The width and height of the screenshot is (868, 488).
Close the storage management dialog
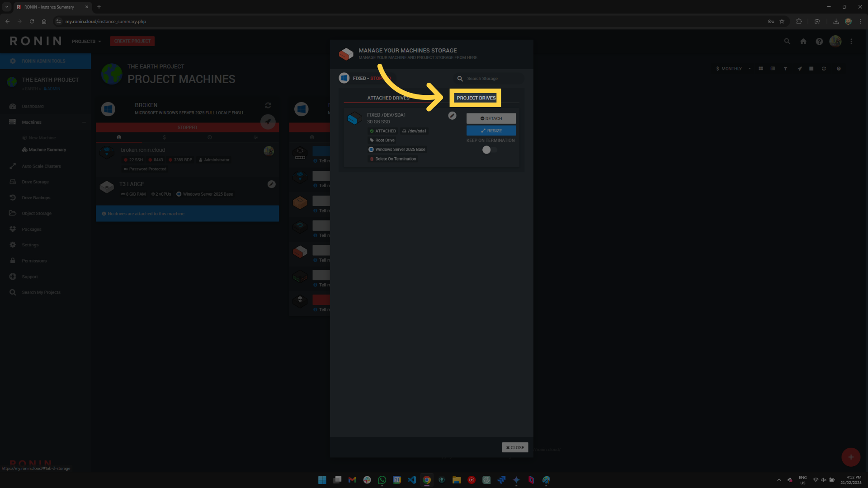click(515, 447)
